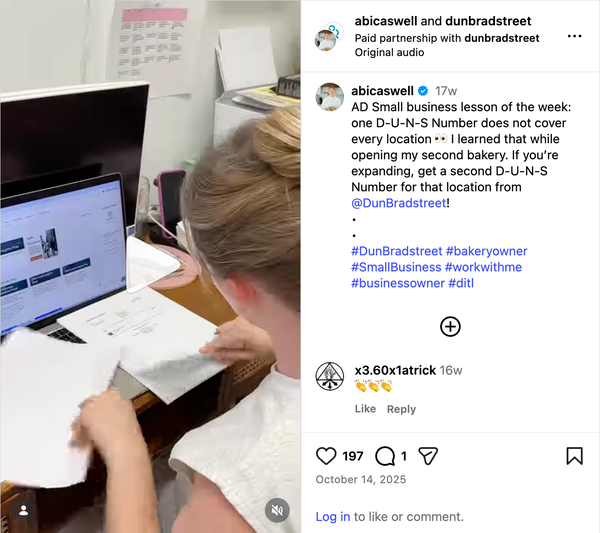This screenshot has height=533, width=600.
Task: Open the #SmallBusiness hashtag
Action: (x=396, y=267)
